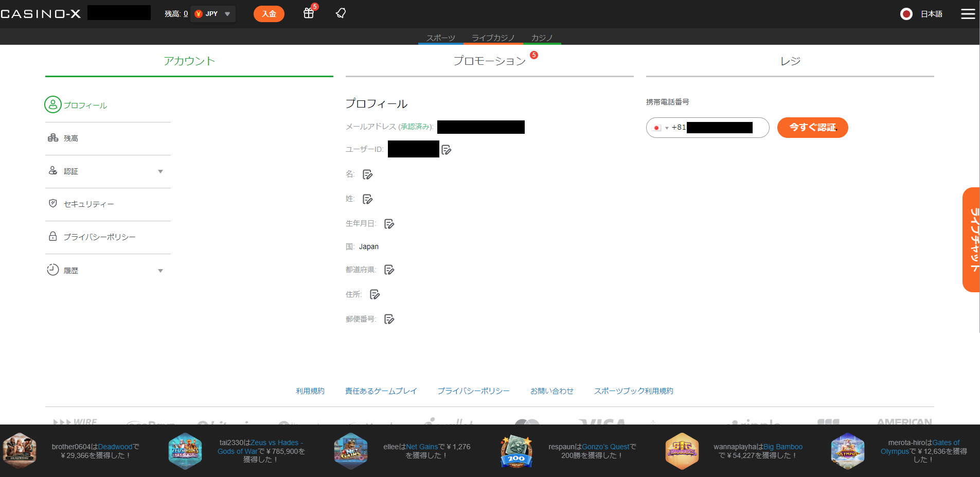Click the 今すぐ認証 button
980x477 pixels.
click(x=812, y=128)
